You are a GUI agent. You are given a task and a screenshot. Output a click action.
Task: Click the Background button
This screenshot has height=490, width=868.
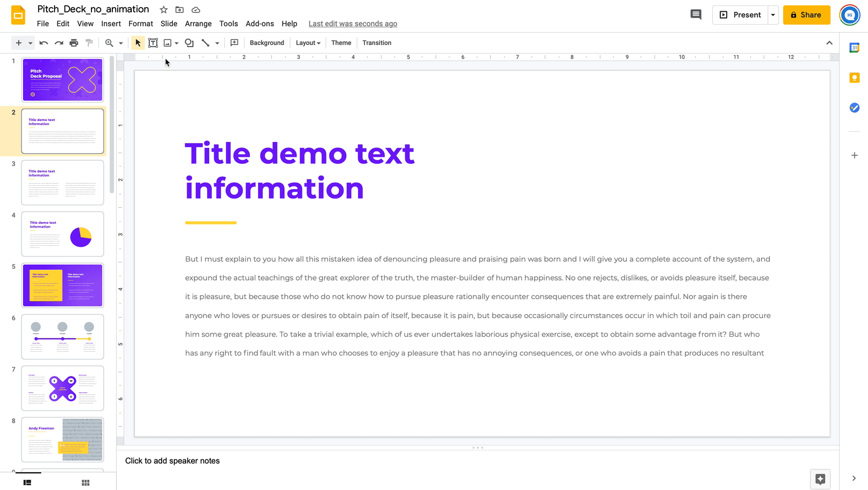tap(267, 43)
